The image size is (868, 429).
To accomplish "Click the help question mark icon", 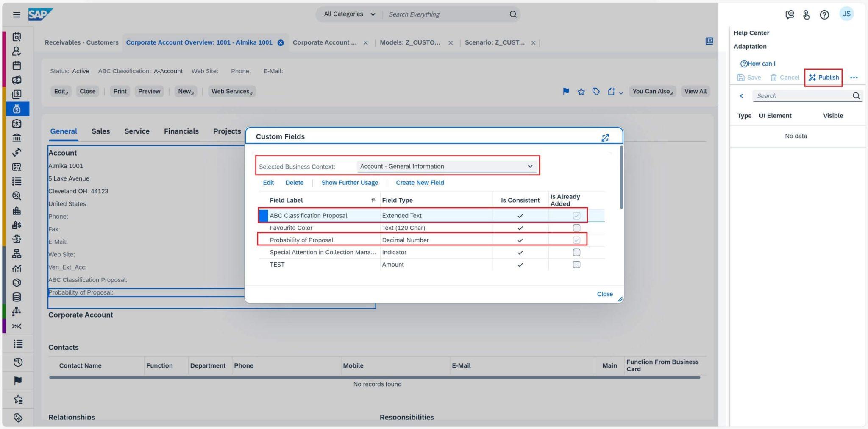I will click(x=824, y=15).
